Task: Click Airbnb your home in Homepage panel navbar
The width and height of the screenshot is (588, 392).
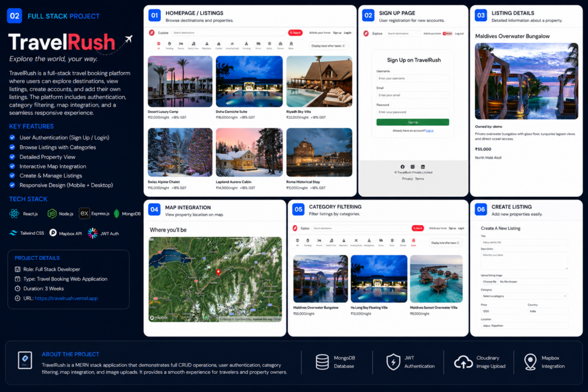Action: click(x=319, y=33)
